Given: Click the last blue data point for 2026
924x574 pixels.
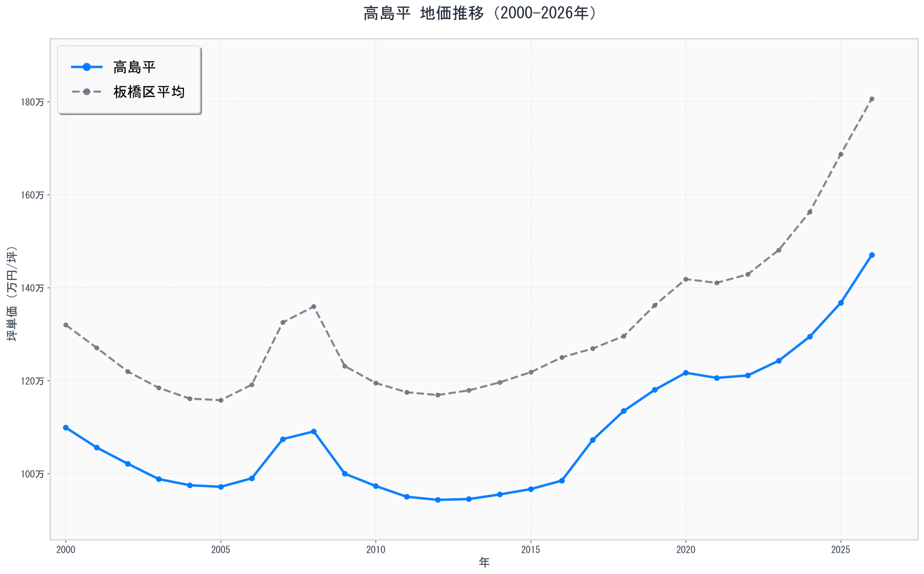Looking at the screenshot, I should pyautogui.click(x=872, y=255).
